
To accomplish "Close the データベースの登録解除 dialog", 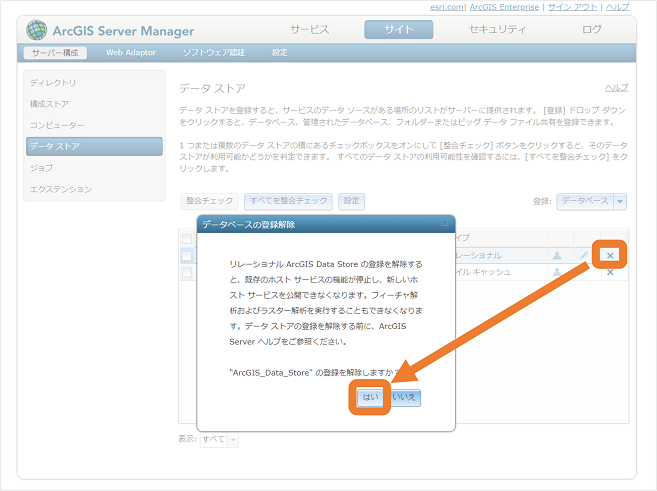I will tap(445, 223).
